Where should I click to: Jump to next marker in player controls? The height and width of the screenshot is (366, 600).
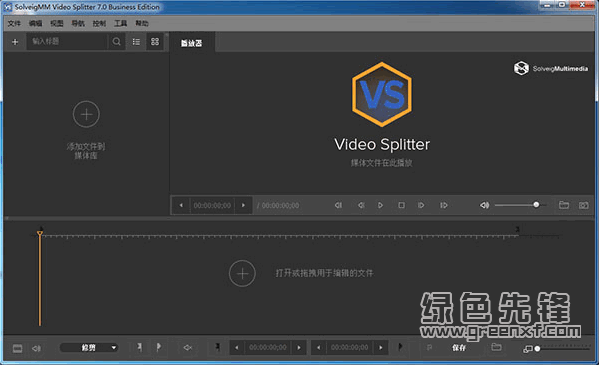443,205
